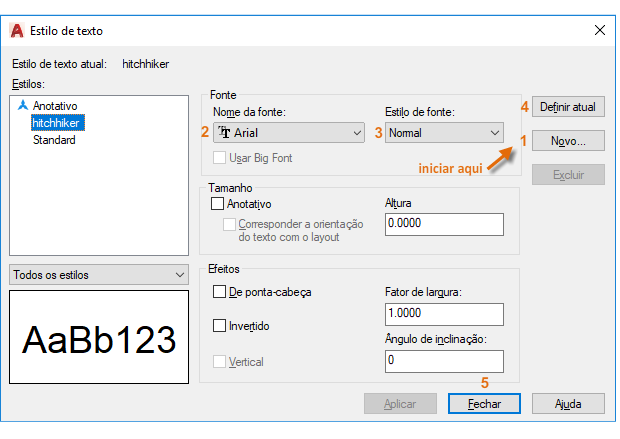Click the AaBb123 font preview box
The height and width of the screenshot is (439, 620).
[99, 337]
